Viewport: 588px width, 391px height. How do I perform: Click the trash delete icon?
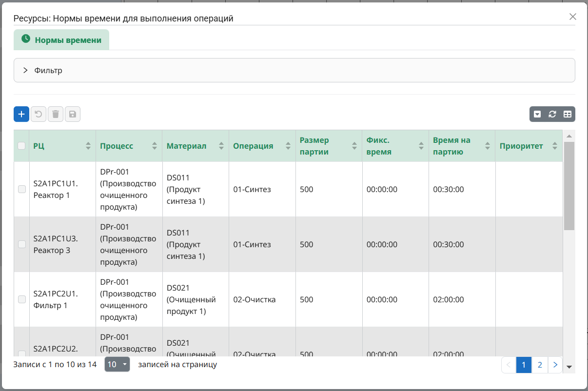56,114
